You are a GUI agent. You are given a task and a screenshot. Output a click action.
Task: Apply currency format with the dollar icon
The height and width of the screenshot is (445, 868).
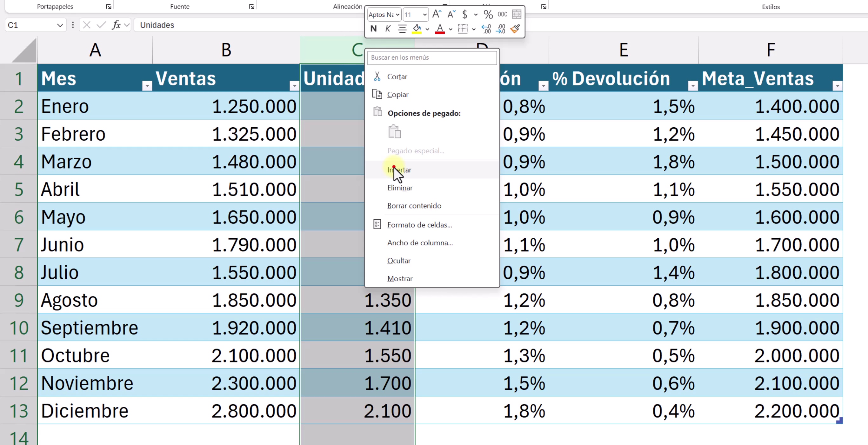[464, 15]
